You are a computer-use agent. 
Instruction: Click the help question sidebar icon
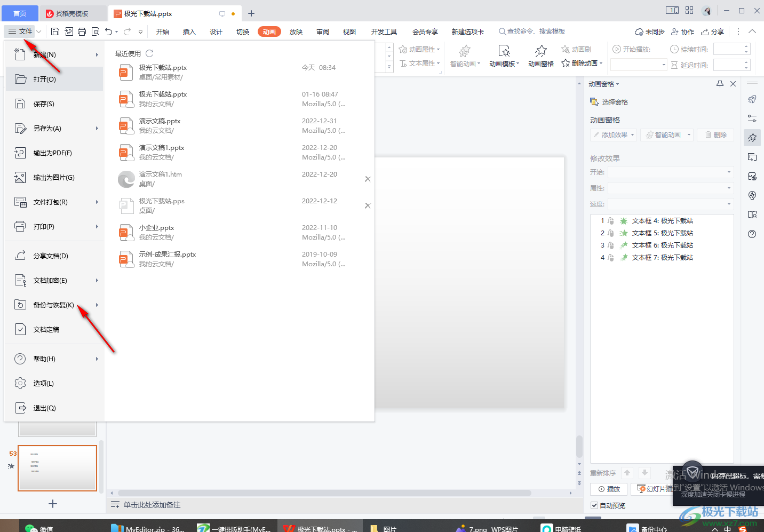(752, 234)
